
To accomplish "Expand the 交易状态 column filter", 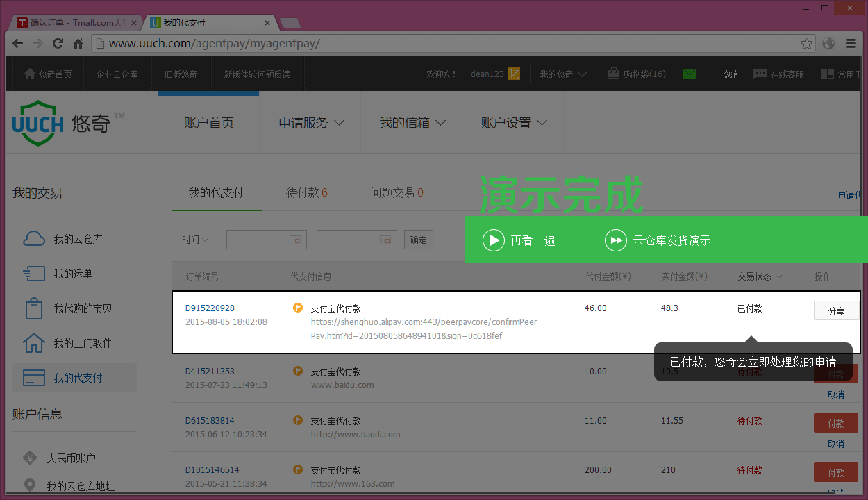I will tap(760, 276).
